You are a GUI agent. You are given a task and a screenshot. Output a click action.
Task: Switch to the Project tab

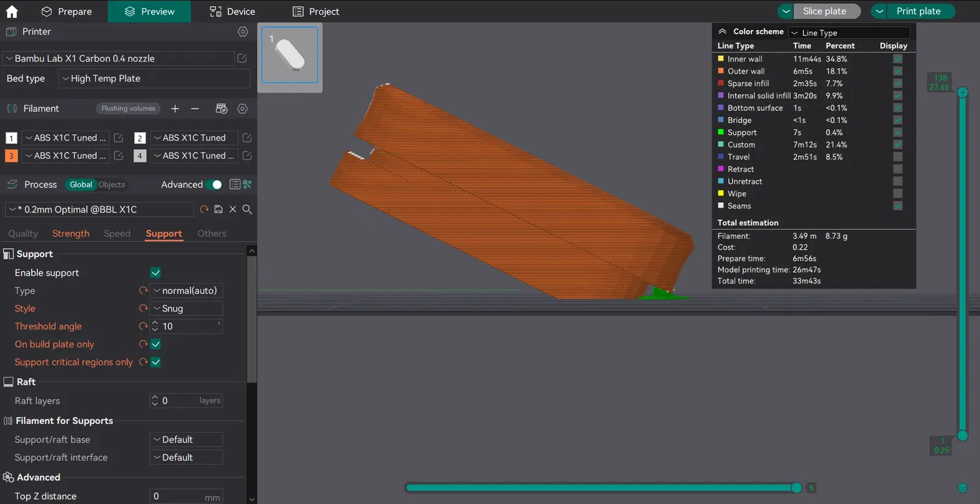pyautogui.click(x=315, y=12)
